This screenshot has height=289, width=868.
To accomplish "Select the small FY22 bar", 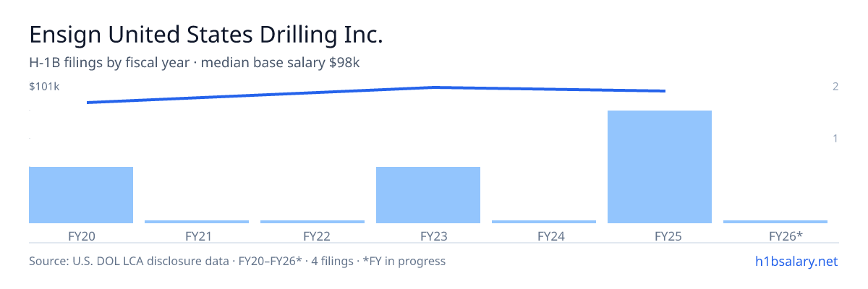I will point(312,222).
